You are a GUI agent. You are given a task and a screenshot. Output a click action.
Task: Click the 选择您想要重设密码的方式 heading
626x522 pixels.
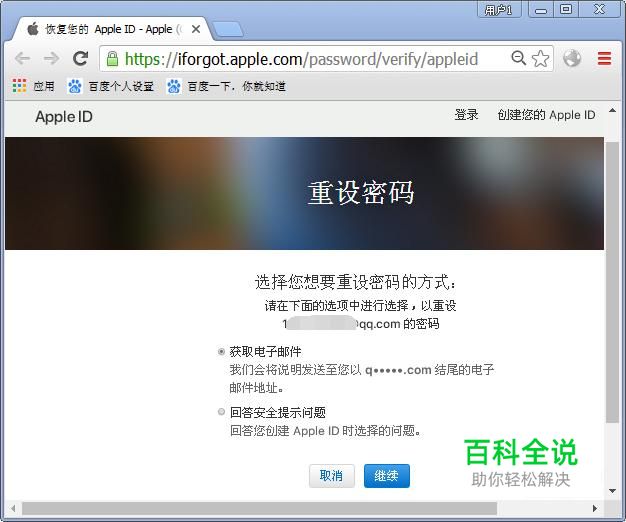pyautogui.click(x=355, y=282)
